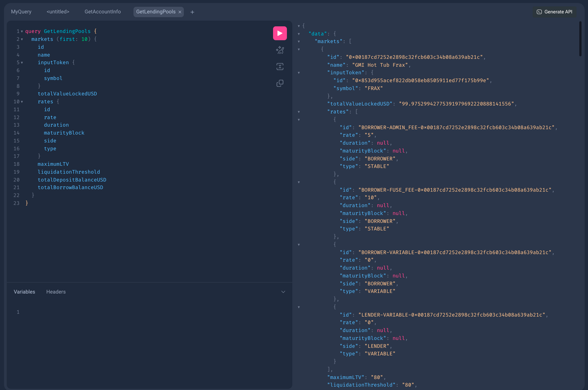The width and height of the screenshot is (588, 390).
Task: Open the Headers section
Action: [x=56, y=292]
